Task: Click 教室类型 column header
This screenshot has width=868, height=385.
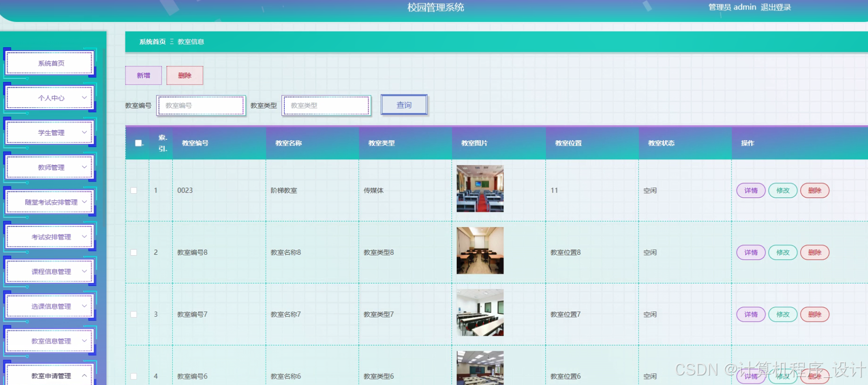Action: pyautogui.click(x=382, y=143)
